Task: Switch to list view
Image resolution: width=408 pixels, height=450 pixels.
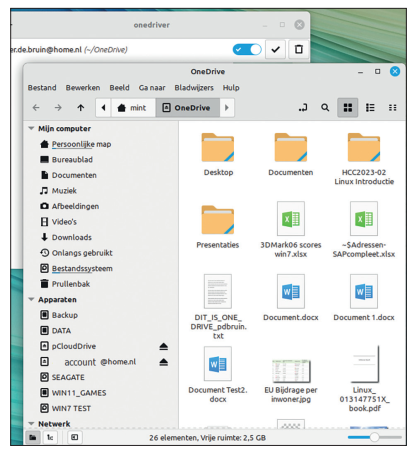Action: click(370, 108)
